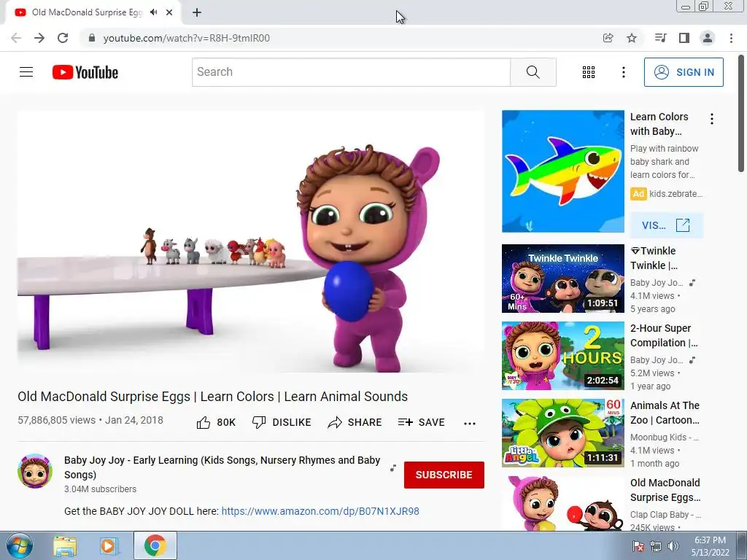Toggle the Chrome side panel icon
747x560 pixels.
click(684, 38)
